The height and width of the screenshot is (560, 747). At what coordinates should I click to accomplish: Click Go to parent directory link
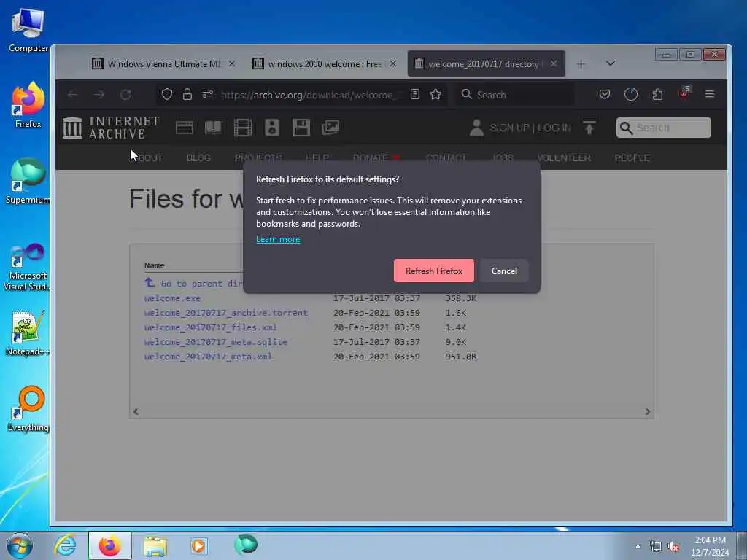click(194, 284)
